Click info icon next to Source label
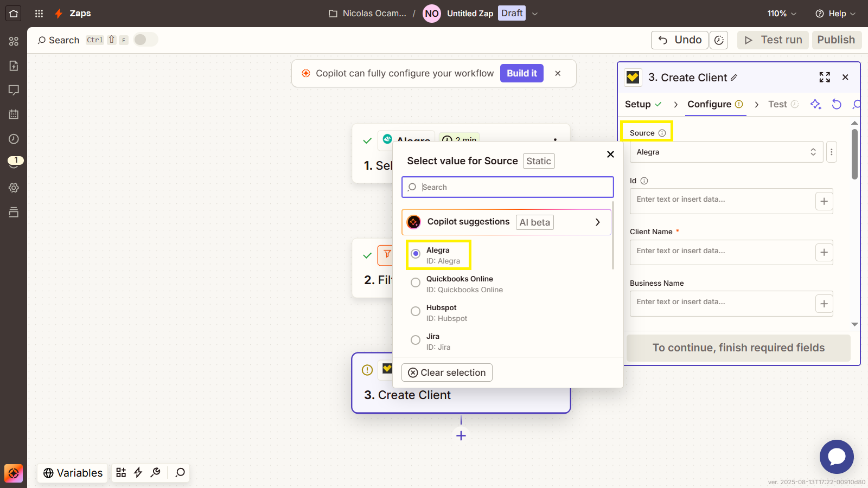The width and height of the screenshot is (868, 488). click(x=662, y=133)
